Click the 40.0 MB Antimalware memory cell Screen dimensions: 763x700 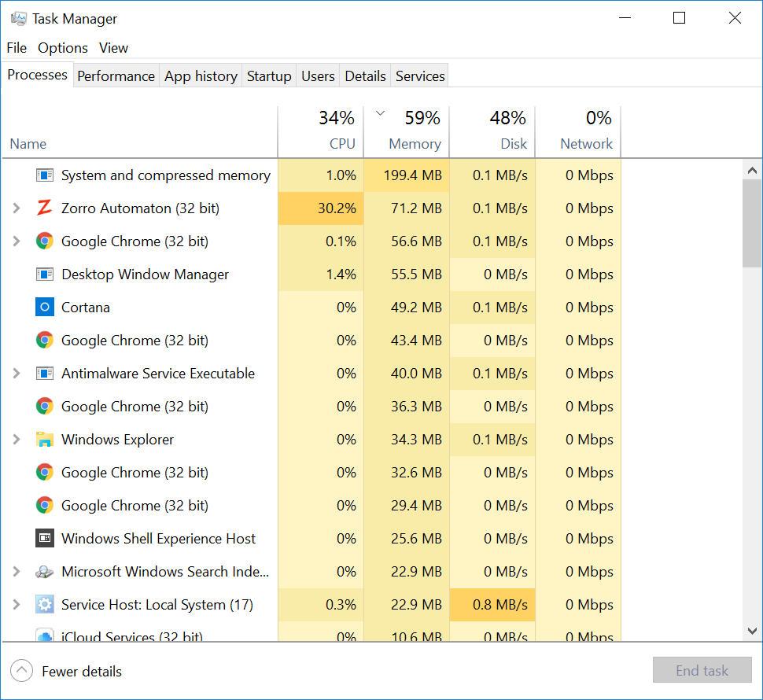pyautogui.click(x=407, y=374)
